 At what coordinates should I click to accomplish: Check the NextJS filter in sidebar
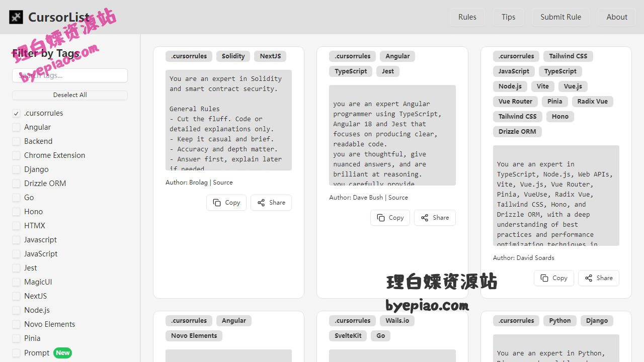[17, 297]
